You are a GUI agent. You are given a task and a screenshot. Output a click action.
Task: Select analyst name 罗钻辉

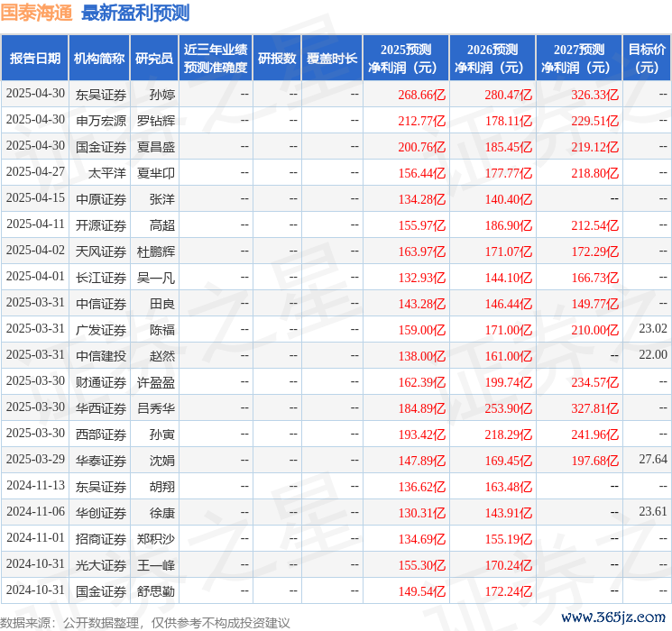point(155,121)
